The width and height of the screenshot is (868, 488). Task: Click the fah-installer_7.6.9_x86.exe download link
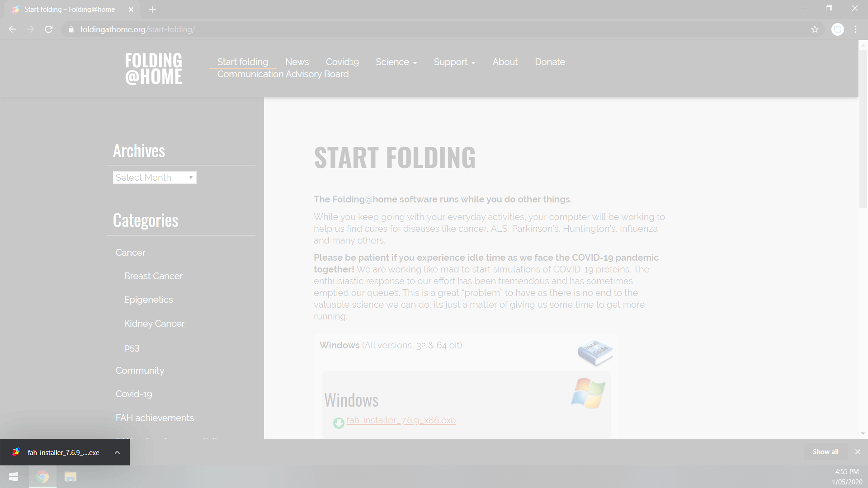(401, 421)
